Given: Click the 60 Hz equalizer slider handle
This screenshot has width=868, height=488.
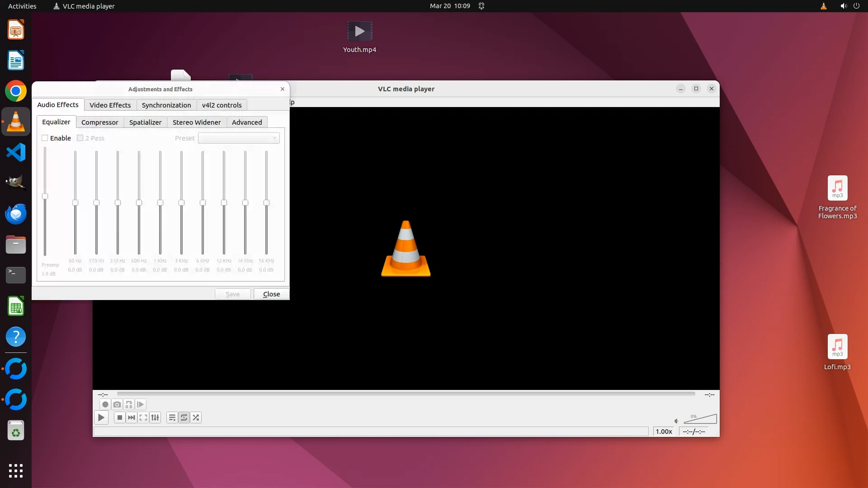Looking at the screenshot, I should [x=75, y=203].
